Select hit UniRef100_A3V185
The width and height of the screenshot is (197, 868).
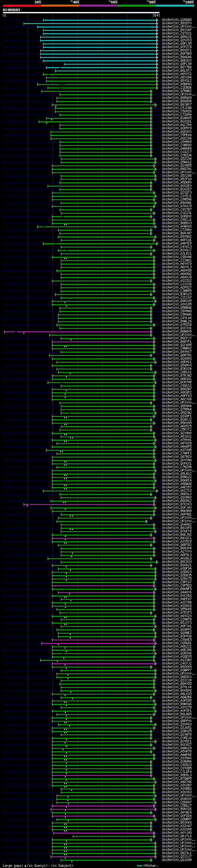point(177,304)
